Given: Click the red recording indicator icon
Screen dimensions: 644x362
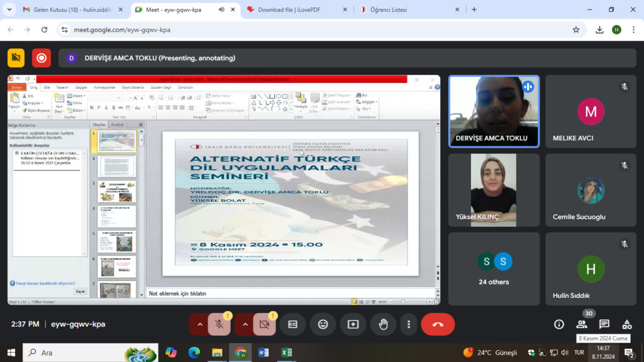Looking at the screenshot, I should tap(42, 58).
